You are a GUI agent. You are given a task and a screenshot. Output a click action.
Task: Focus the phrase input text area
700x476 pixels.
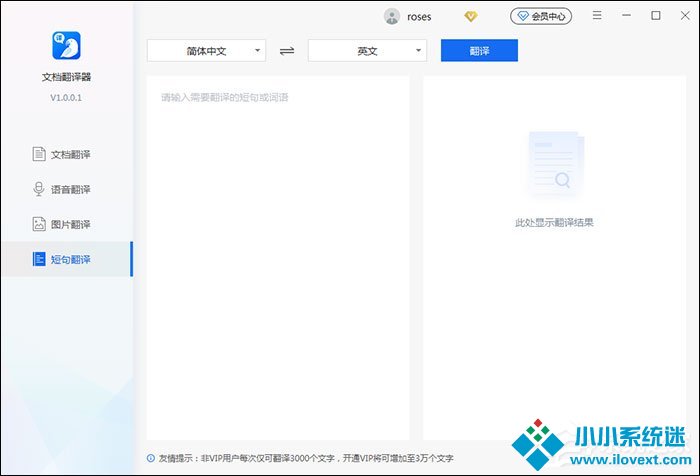[x=277, y=250]
